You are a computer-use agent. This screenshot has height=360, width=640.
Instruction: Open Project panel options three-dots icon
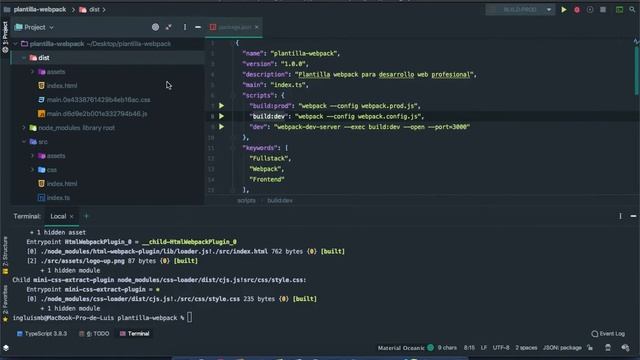(x=185, y=27)
